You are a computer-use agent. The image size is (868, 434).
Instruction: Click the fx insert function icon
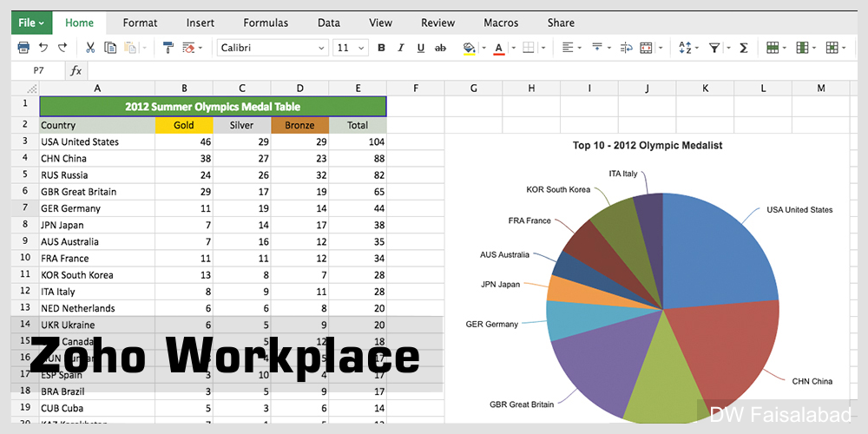coord(76,71)
